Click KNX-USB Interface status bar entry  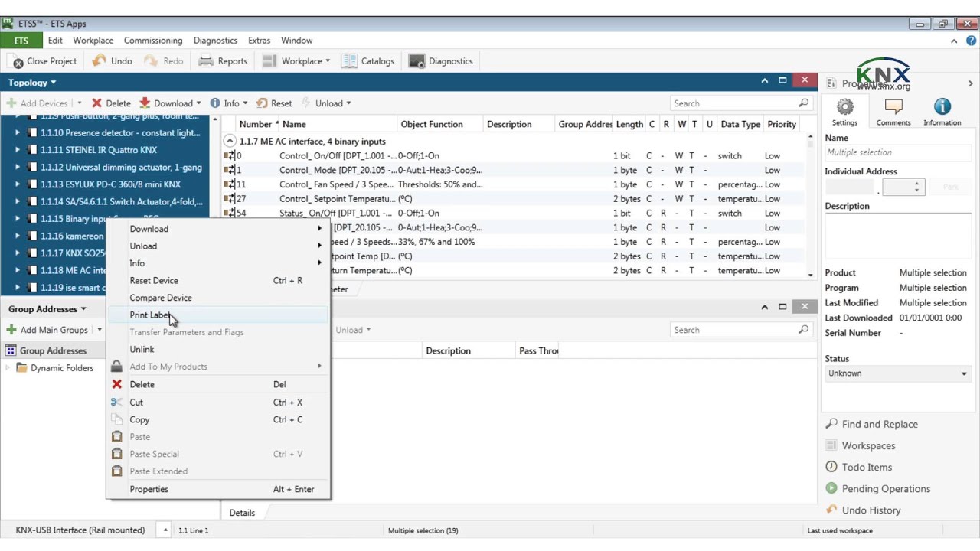[80, 530]
